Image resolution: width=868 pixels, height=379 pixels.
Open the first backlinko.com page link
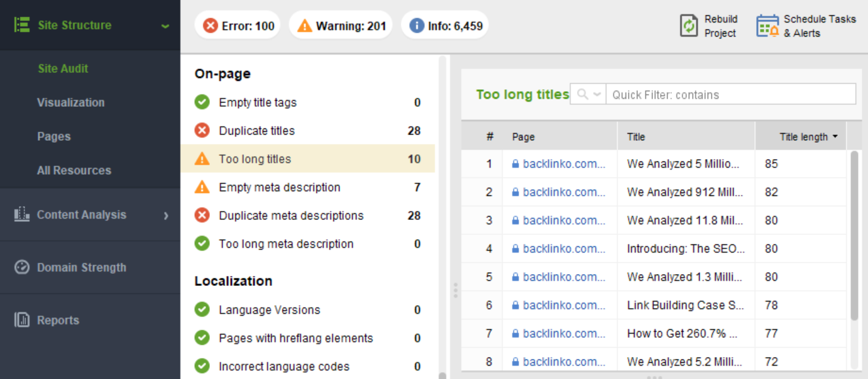[564, 164]
